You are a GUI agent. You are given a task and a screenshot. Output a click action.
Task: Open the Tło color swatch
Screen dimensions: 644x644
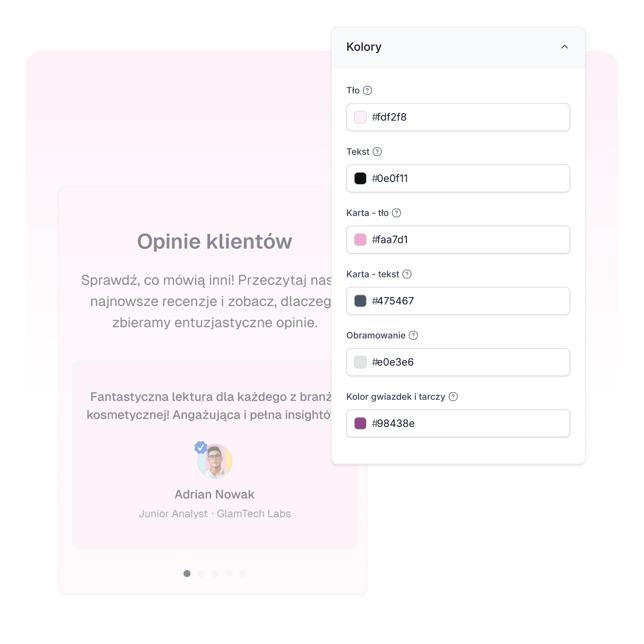[360, 117]
